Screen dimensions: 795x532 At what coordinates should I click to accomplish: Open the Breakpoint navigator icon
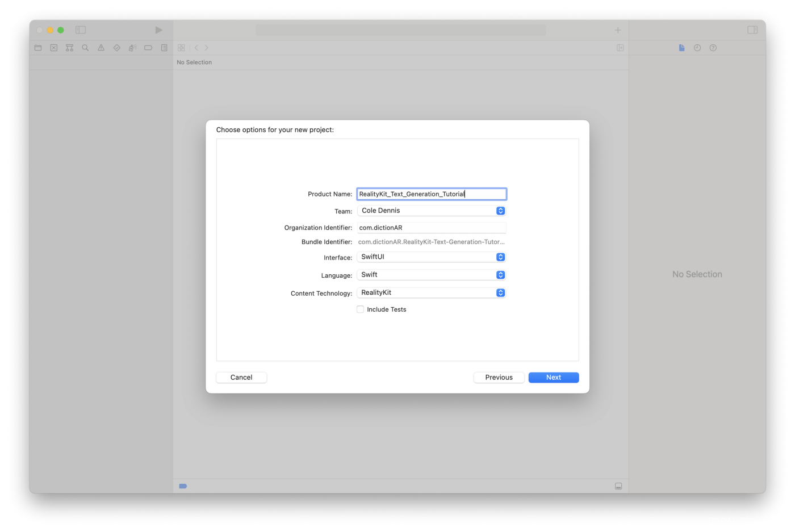[x=148, y=48]
